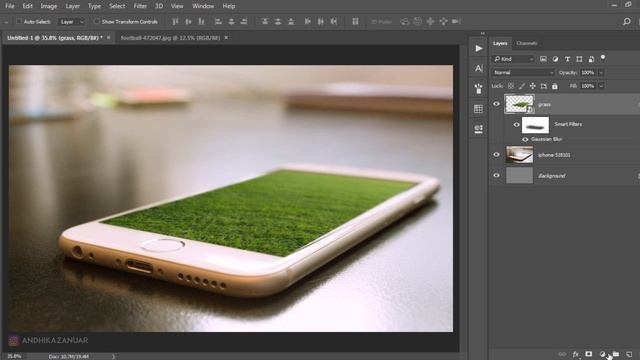This screenshot has height=360, width=640.
Task: Filter layers by adjustment layers icon
Action: 555,59
